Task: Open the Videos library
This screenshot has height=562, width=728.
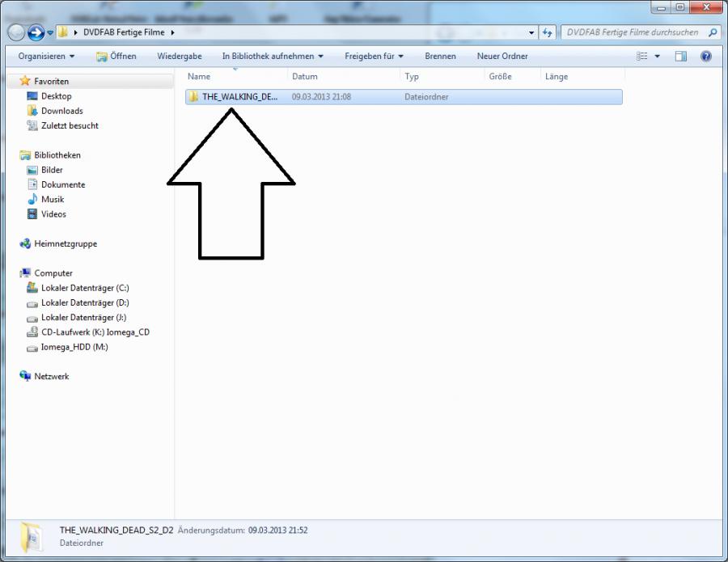Action: point(53,214)
